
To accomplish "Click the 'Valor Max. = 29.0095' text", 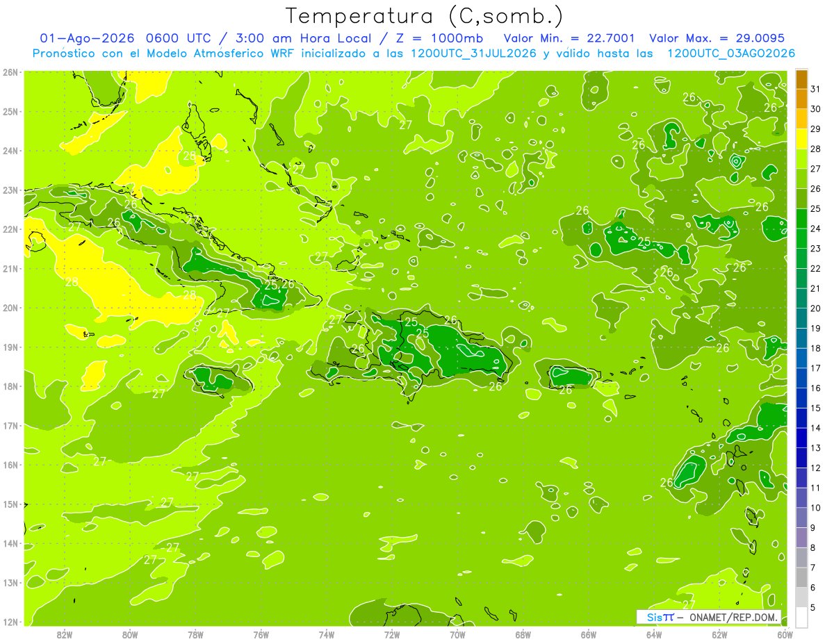I will [x=717, y=38].
